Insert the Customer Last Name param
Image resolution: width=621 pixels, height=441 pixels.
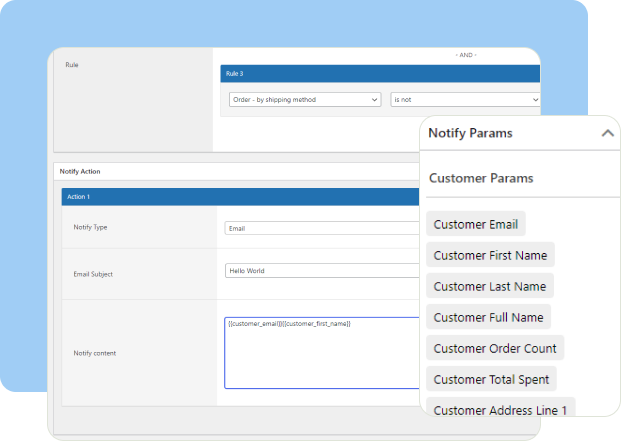coord(489,286)
